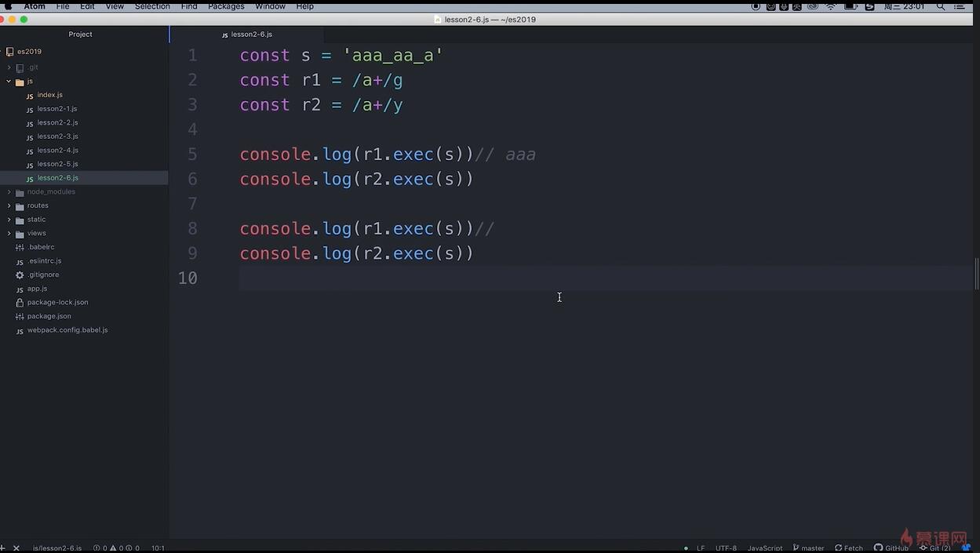Click master branch in status bar
Viewport: 980px width, 553px height.
809,548
